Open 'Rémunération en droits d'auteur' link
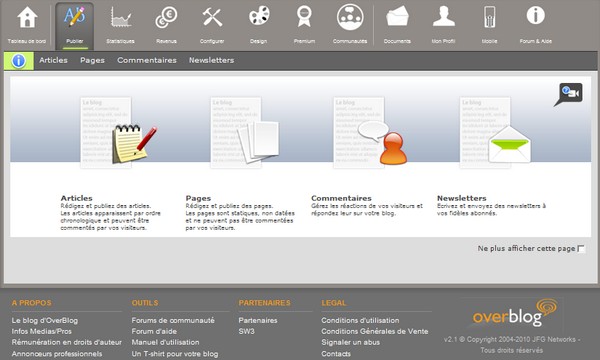Screen dimensions: 600x360 pyautogui.click(x=67, y=342)
